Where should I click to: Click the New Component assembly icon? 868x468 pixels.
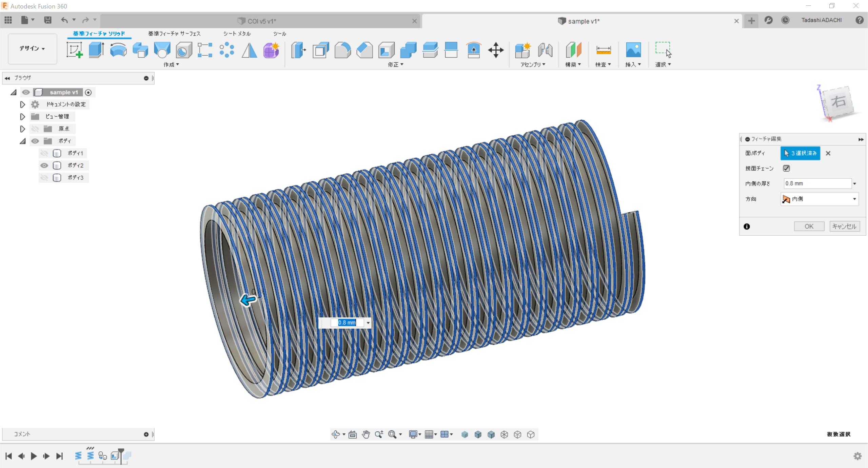click(522, 50)
